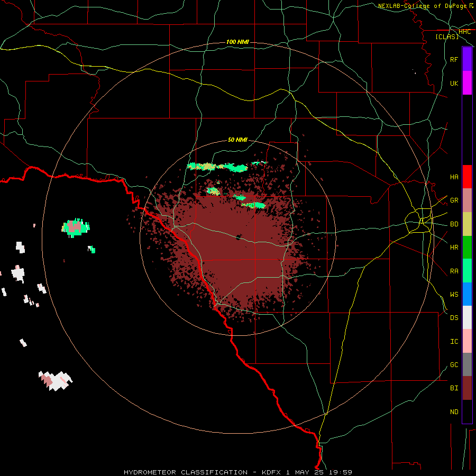Click the UK magenta legend swatch
The height and width of the screenshot is (476, 476).
(467, 83)
